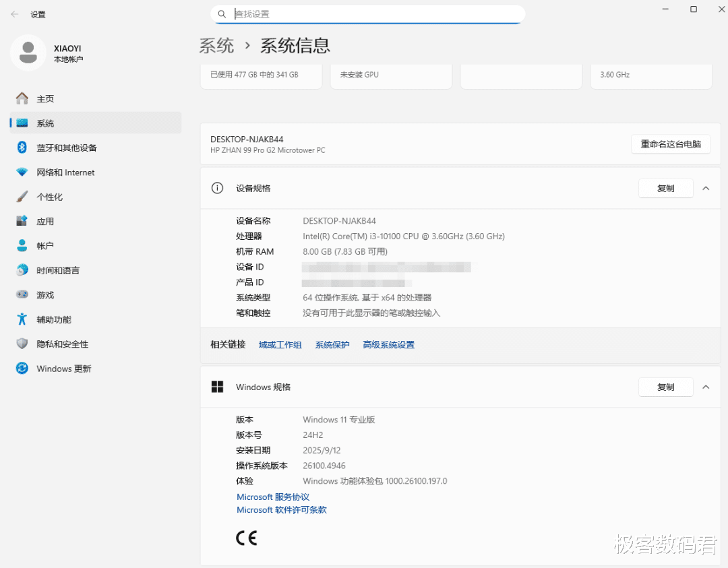Select the 24H2 version number
This screenshot has width=728, height=568.
coord(313,435)
